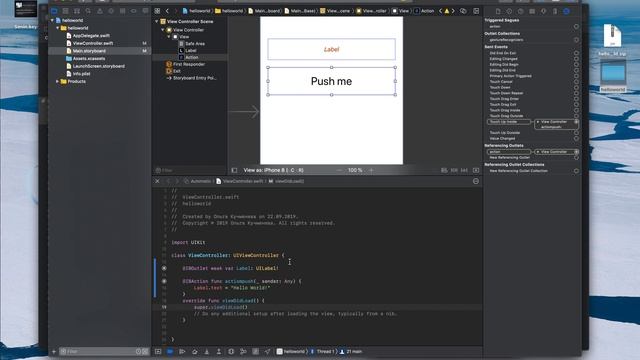
Task: Select the Action item in the document outline
Action: [x=191, y=58]
